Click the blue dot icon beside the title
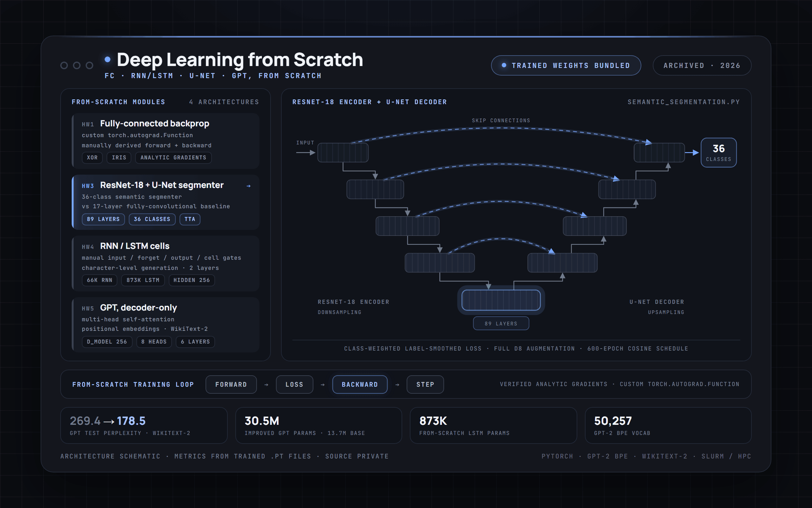 point(108,59)
